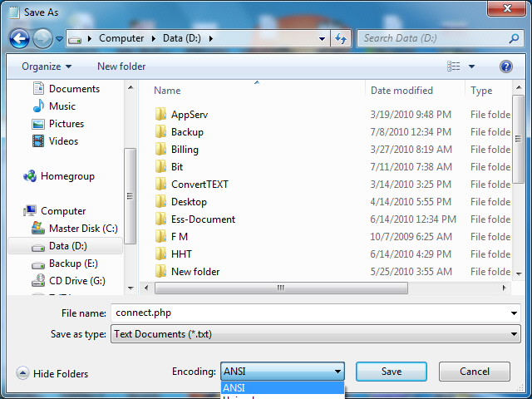Select Homegroup in the navigation pane

59,176
